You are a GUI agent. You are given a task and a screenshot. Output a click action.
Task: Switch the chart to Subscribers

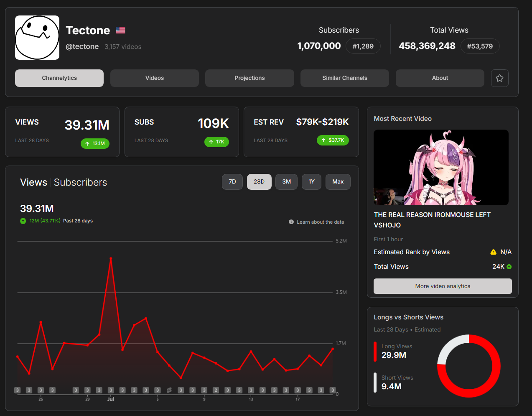point(80,182)
